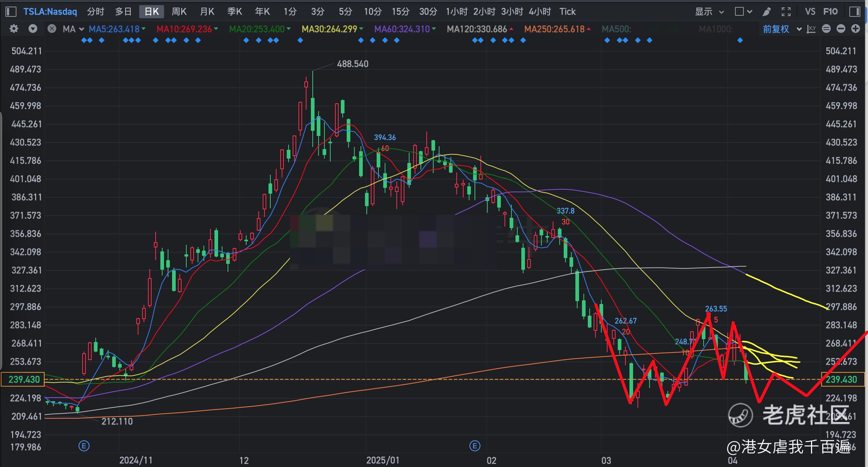The image size is (868, 467).
Task: Click the left earnings E marker
Action: pos(84,446)
